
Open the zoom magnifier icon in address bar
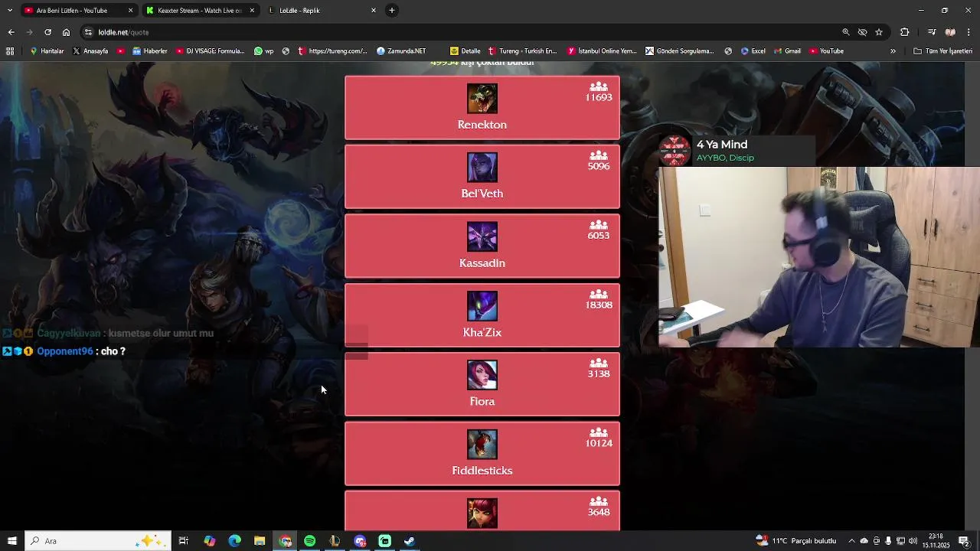845,32
